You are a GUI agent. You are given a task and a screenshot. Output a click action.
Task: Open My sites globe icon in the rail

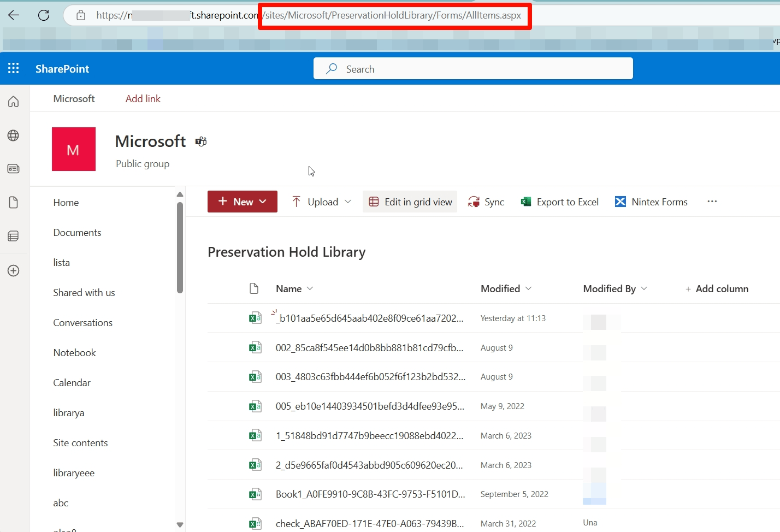14,135
